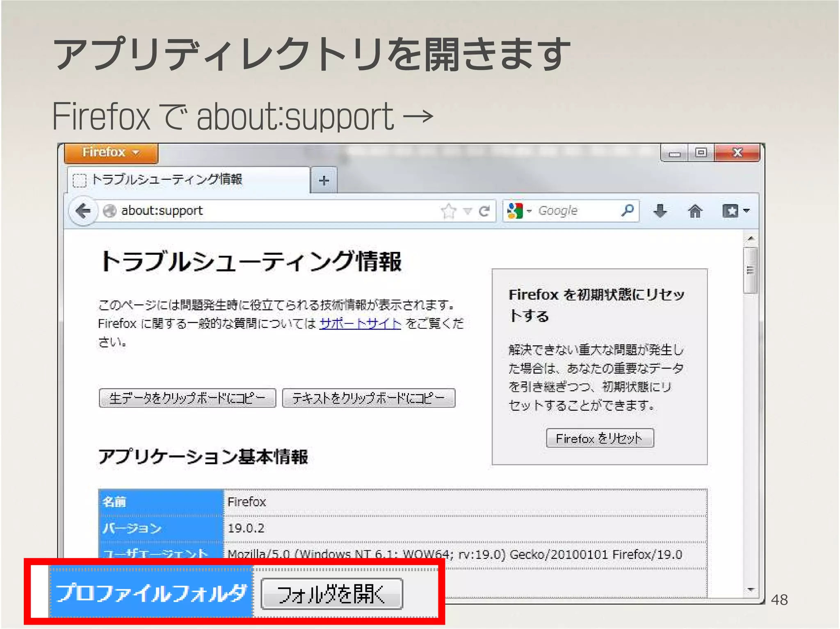
Task: Maximize the Firefox window
Action: 701,153
